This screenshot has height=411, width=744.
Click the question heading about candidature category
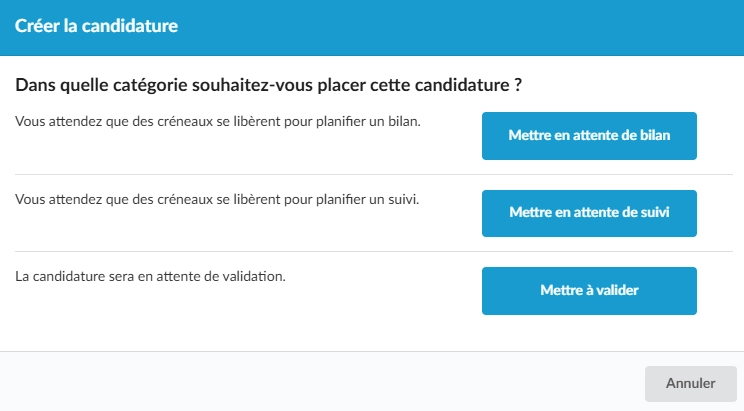(x=269, y=85)
